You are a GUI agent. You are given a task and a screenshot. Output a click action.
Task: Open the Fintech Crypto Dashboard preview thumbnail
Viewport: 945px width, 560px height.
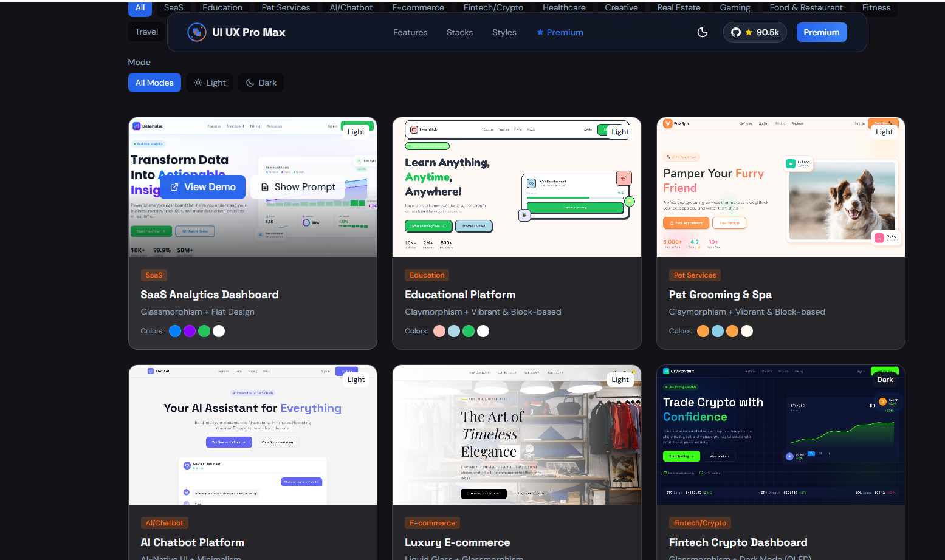click(x=781, y=435)
